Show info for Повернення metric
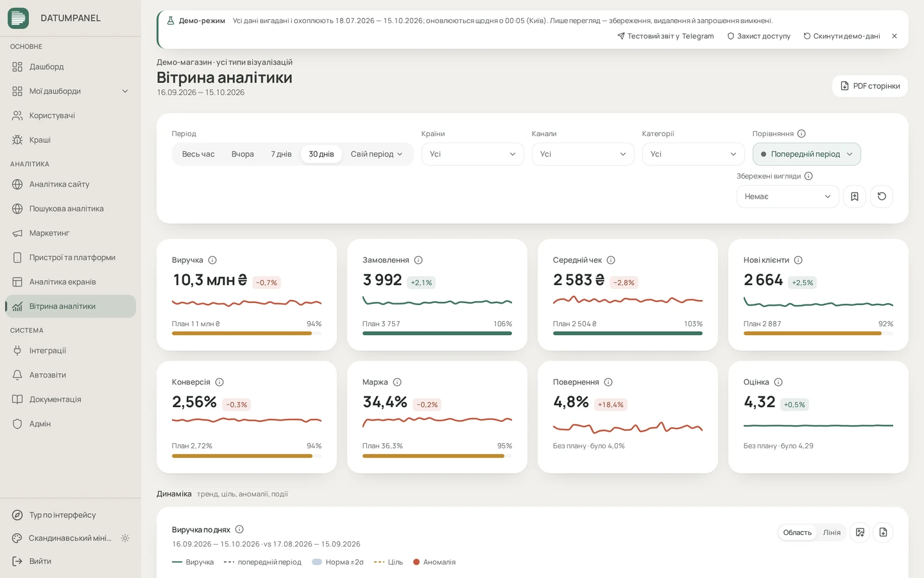Image resolution: width=924 pixels, height=578 pixels. [608, 382]
